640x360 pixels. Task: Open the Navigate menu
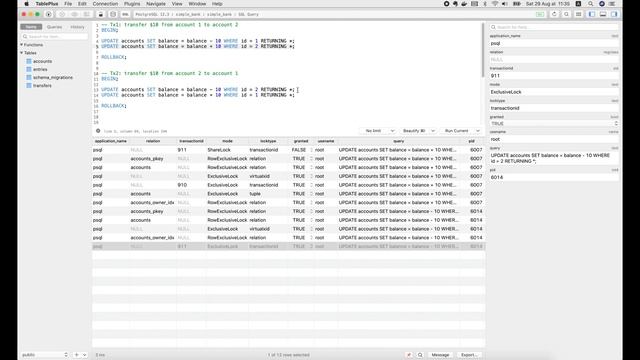click(156, 4)
